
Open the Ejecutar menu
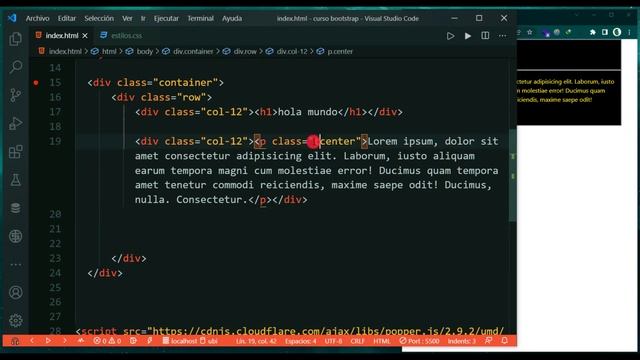coord(166,18)
